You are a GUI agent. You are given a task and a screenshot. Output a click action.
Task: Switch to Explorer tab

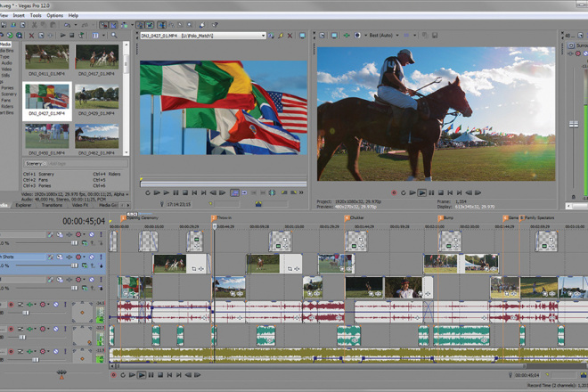tap(23, 205)
